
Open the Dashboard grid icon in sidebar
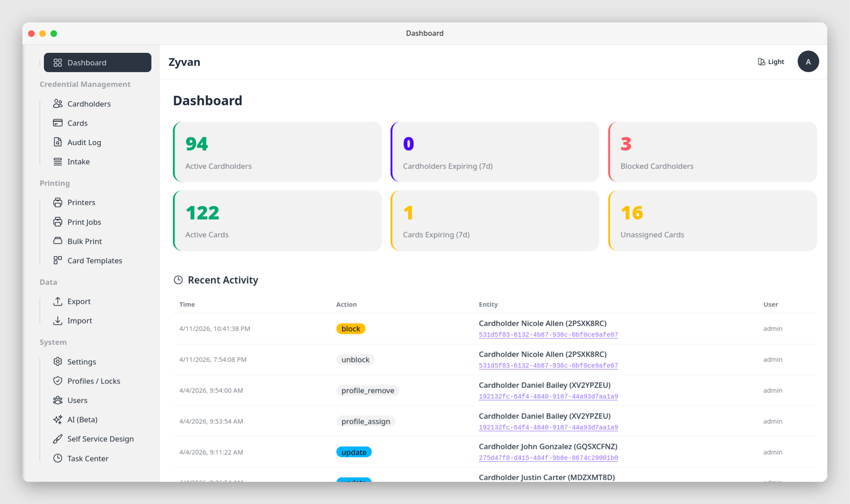coord(58,63)
